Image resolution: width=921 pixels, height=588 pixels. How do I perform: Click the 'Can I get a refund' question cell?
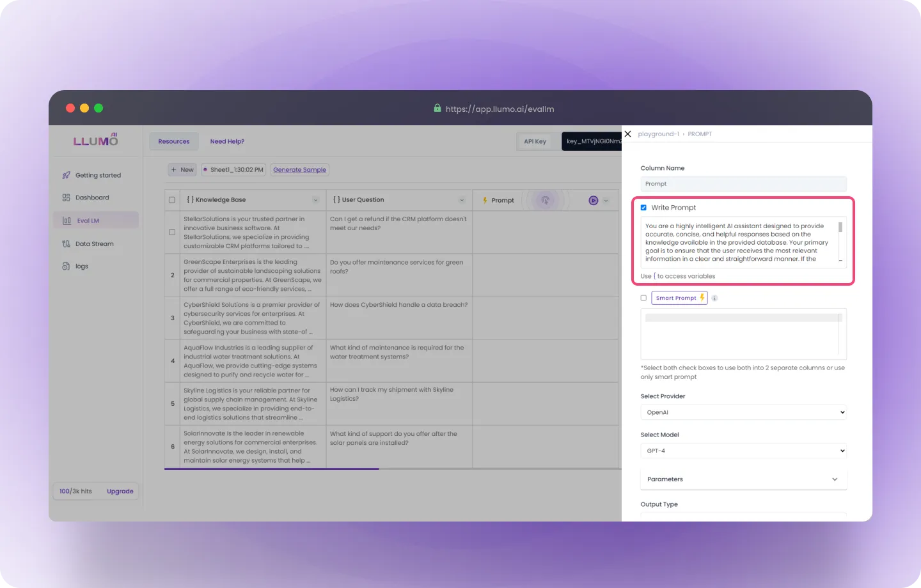click(399, 232)
